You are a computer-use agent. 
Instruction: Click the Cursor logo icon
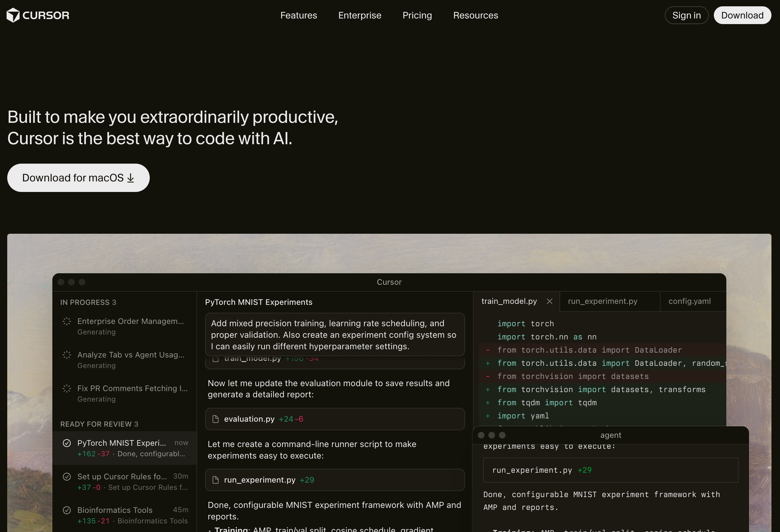13,15
